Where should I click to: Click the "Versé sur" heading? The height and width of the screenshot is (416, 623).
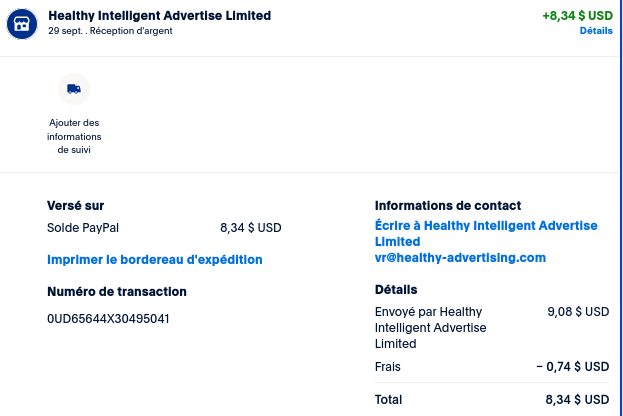[76, 206]
